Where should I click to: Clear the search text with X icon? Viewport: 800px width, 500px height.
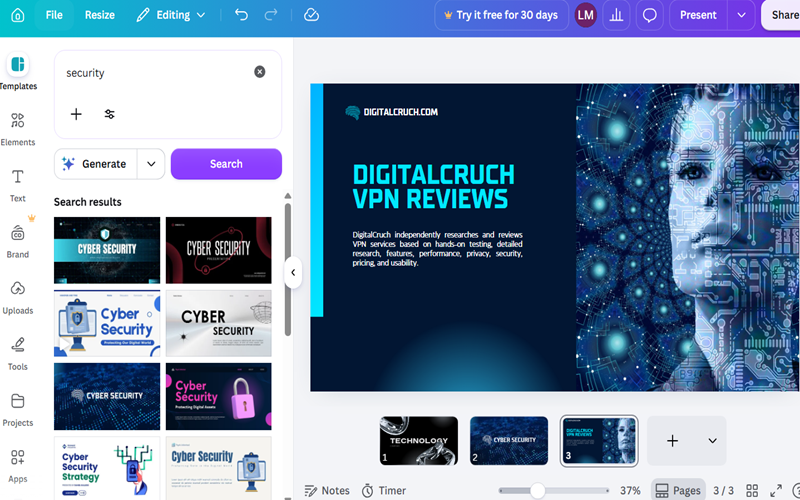click(260, 72)
